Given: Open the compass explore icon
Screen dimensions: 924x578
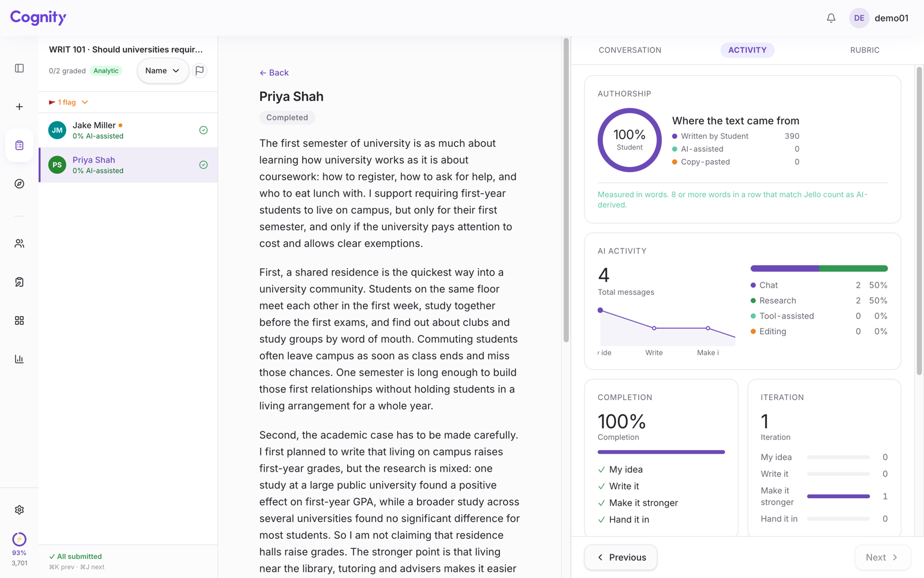Looking at the screenshot, I should pos(19,184).
